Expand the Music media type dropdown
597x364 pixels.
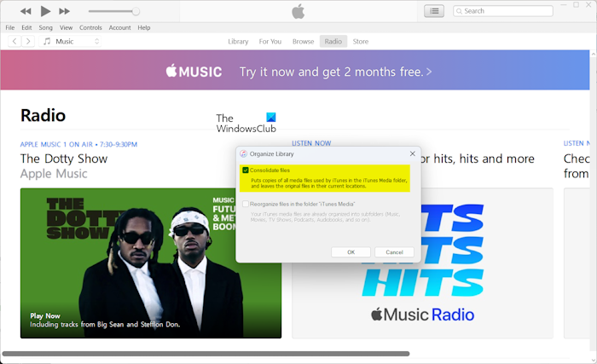tap(70, 41)
